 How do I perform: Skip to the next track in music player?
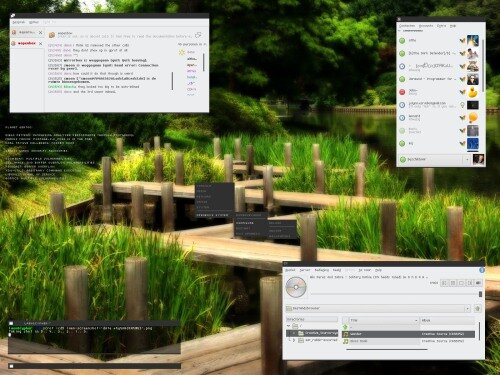click(x=470, y=283)
